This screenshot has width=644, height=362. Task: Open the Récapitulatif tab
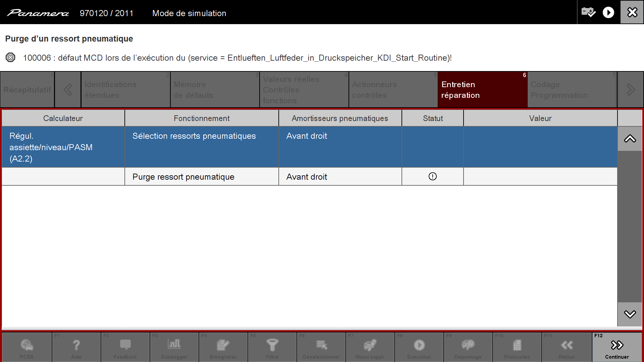click(x=27, y=89)
